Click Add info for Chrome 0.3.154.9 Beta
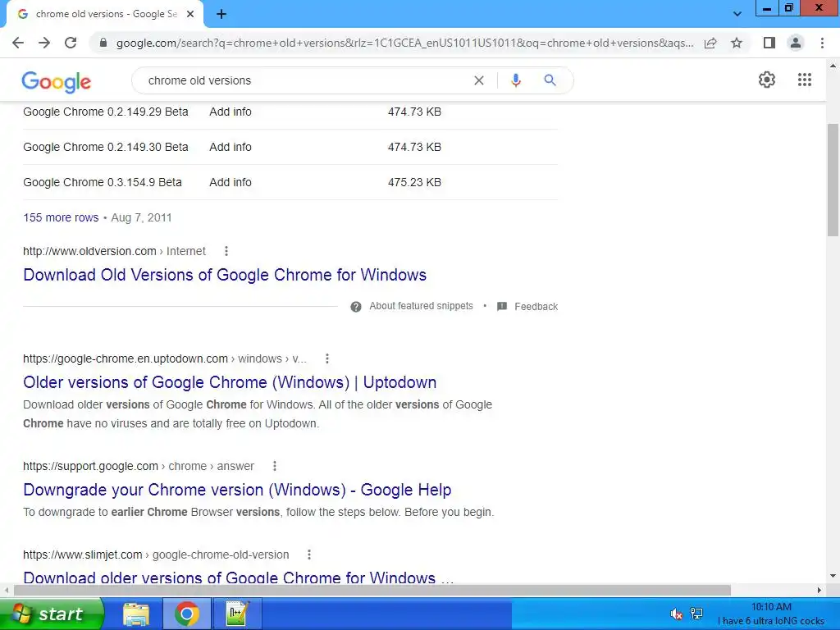This screenshot has width=840, height=630. [231, 182]
